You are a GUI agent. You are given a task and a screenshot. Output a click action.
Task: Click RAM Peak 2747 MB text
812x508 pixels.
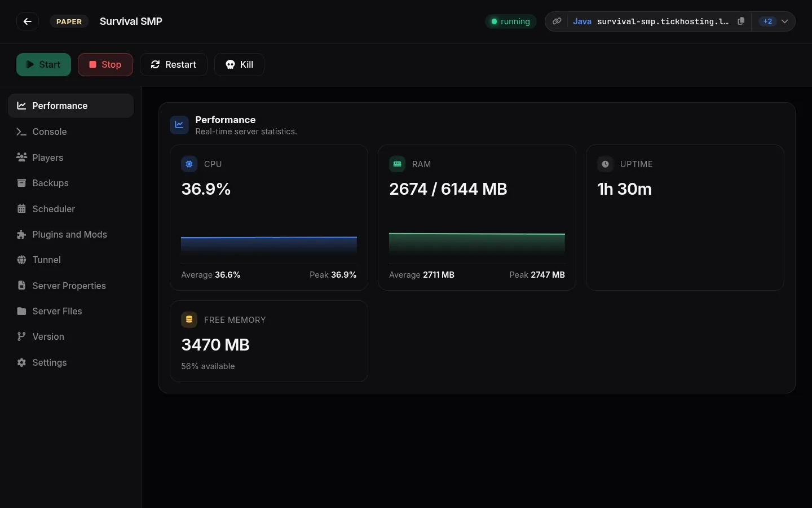[537, 275]
